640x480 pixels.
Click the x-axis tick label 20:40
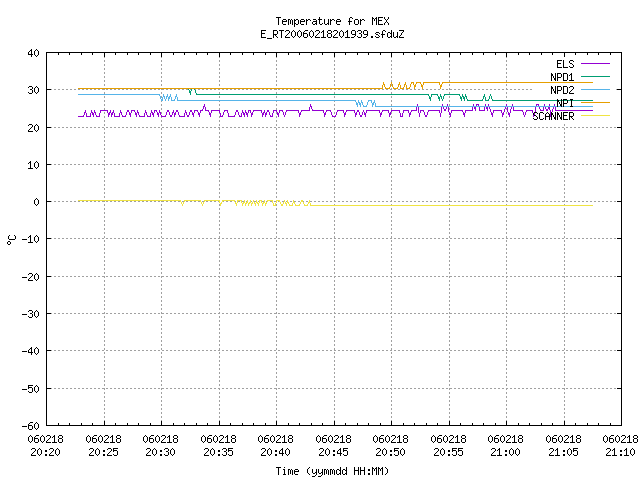(x=276, y=452)
